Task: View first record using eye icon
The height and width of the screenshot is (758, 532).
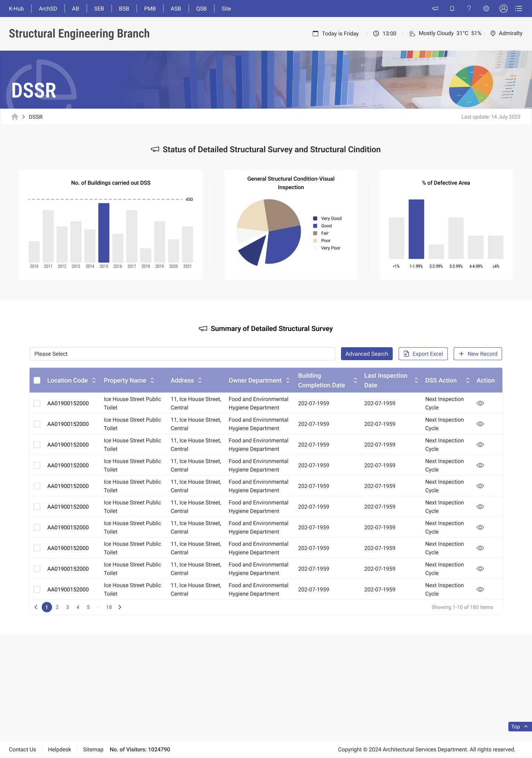Action: [x=480, y=403]
